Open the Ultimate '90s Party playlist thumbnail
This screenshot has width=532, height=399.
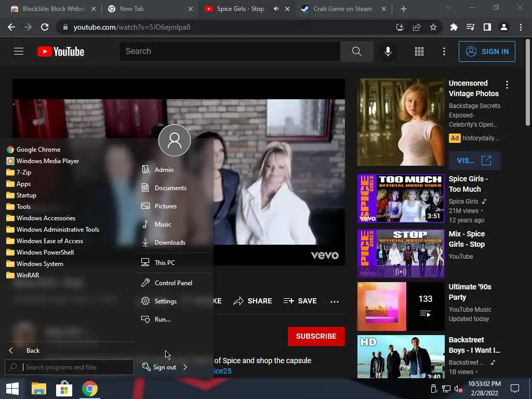click(401, 307)
